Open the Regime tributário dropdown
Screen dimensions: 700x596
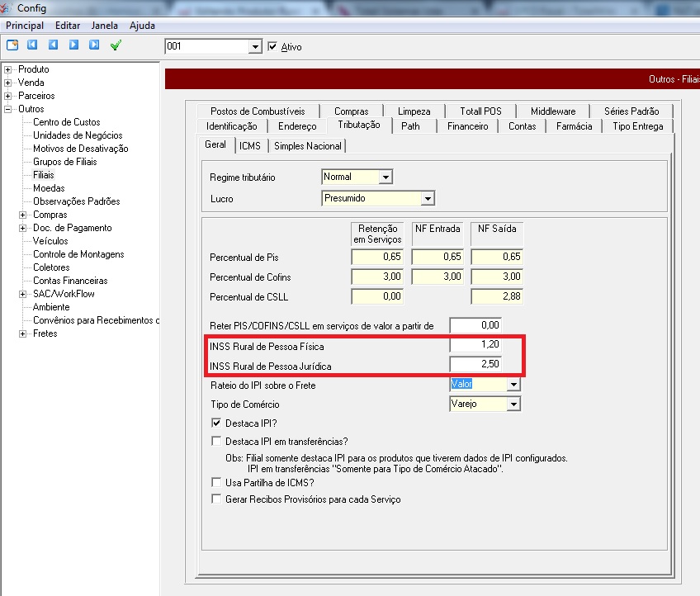(x=385, y=177)
